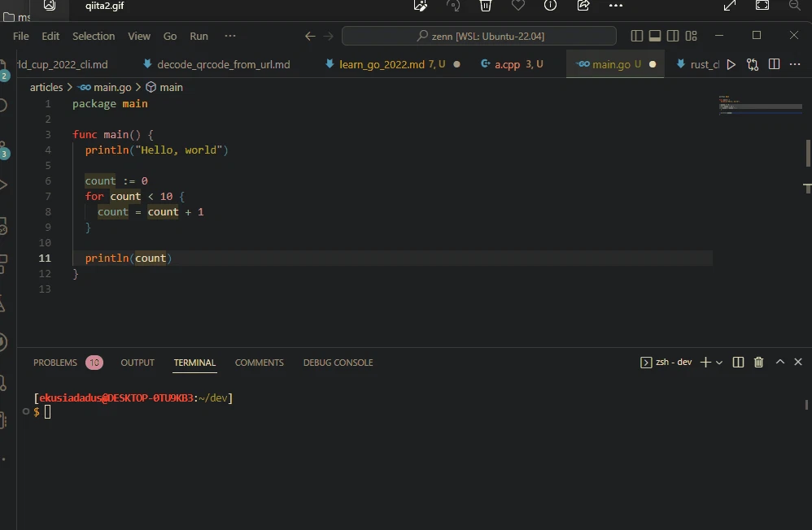
Task: Click 'println("Hello, world")' on line 4
Action: click(156, 150)
